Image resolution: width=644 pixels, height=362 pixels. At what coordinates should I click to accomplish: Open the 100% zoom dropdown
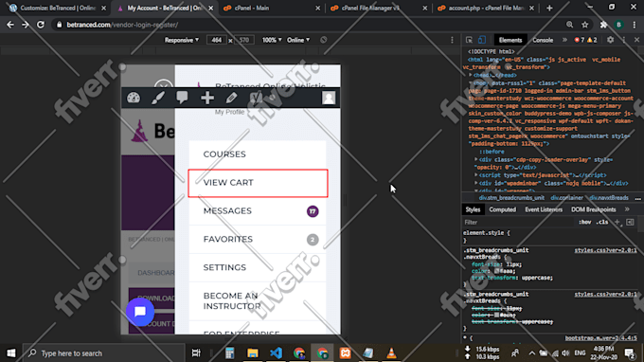(x=272, y=40)
